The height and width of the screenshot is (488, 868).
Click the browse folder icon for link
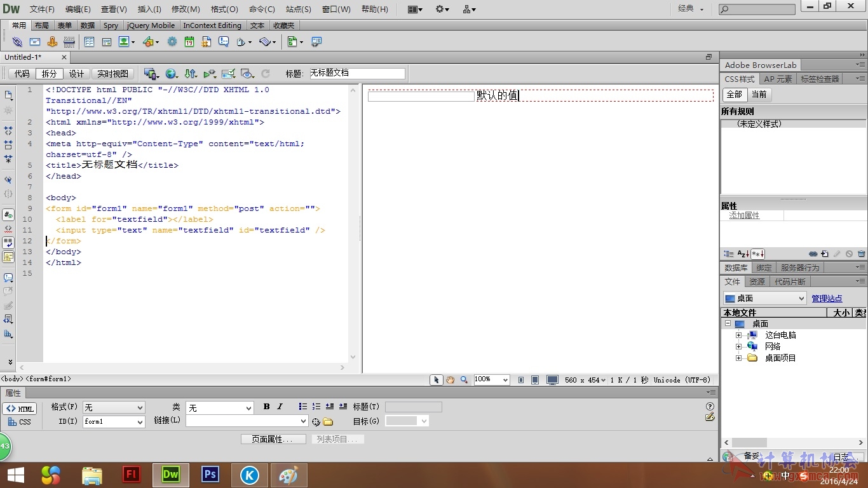click(x=328, y=421)
